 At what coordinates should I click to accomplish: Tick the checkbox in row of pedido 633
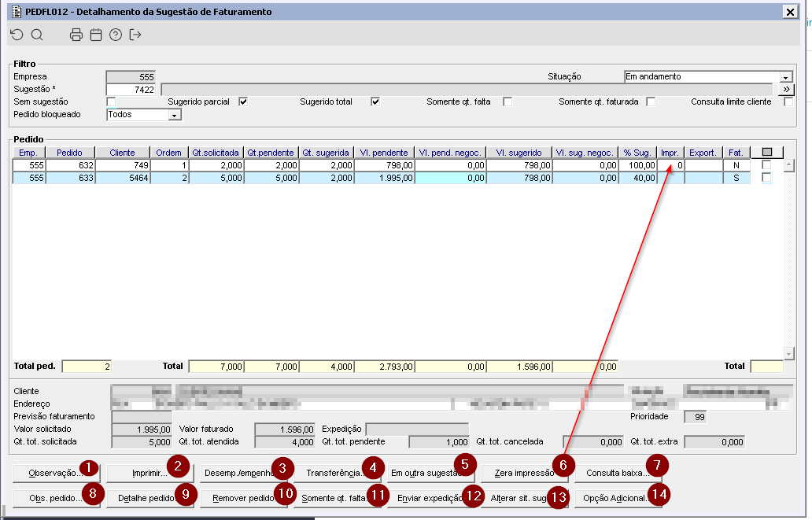point(766,178)
